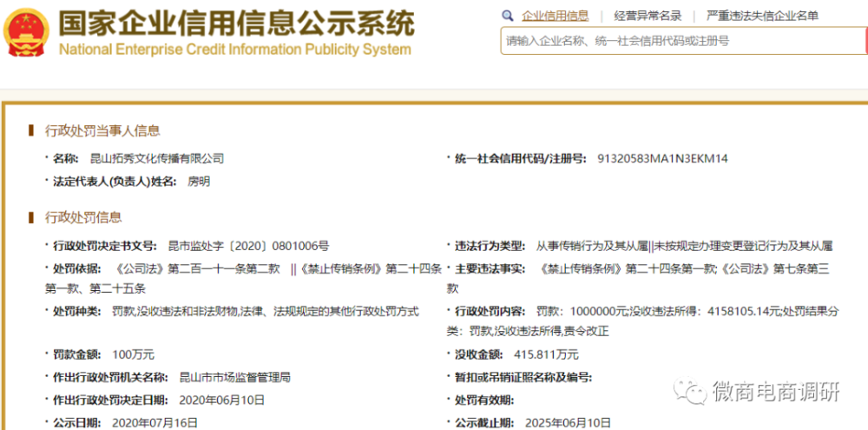Click the National Enterprise Credit Information Publicity System subtitle
The image size is (868, 430).
[235, 50]
